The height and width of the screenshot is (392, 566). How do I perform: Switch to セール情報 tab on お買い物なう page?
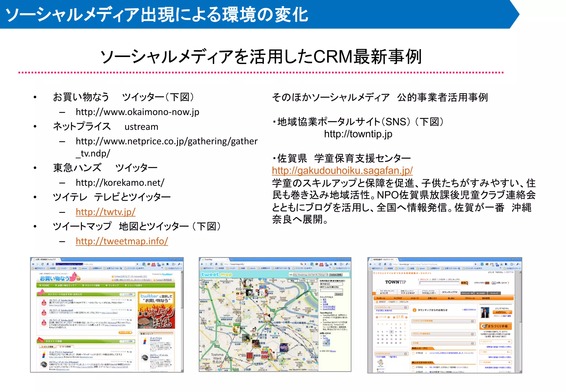(65, 347)
